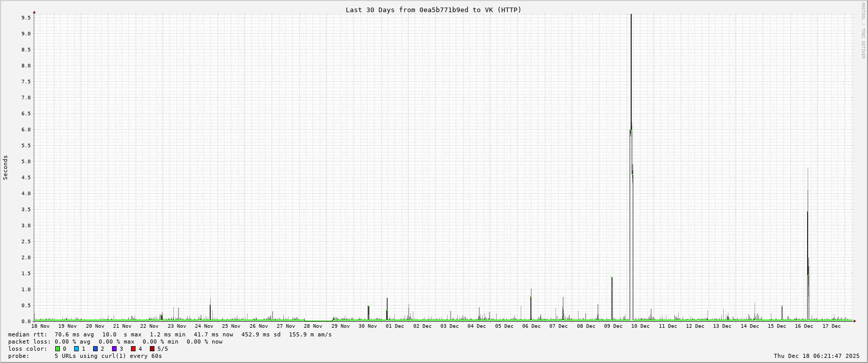Click the "18 Nov" date label
868x363 pixels.
40,326
